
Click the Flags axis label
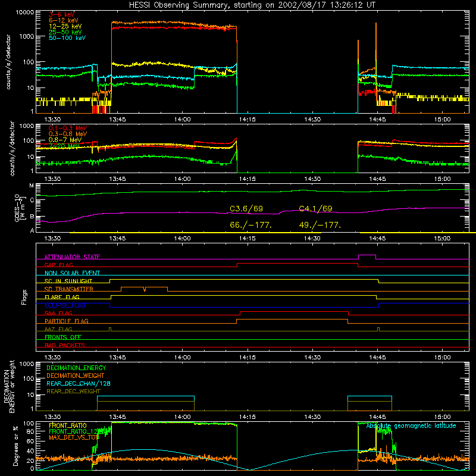(x=24, y=297)
